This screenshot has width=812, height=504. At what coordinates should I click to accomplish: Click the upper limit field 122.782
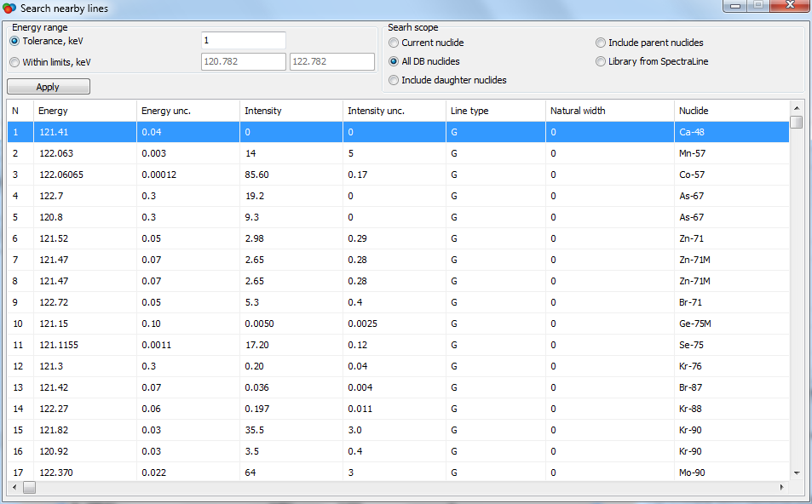pos(332,62)
